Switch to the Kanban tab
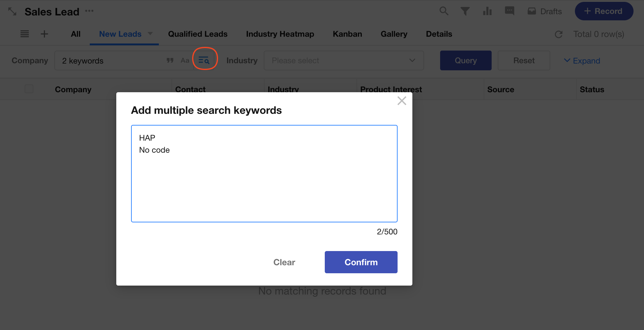 pos(347,34)
